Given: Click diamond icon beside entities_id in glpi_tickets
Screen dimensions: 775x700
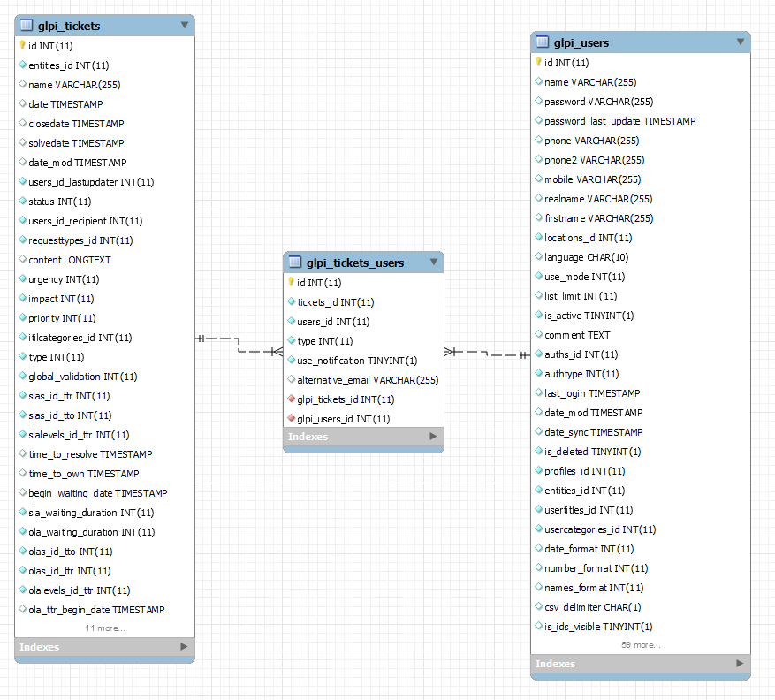Looking at the screenshot, I should point(23,65).
